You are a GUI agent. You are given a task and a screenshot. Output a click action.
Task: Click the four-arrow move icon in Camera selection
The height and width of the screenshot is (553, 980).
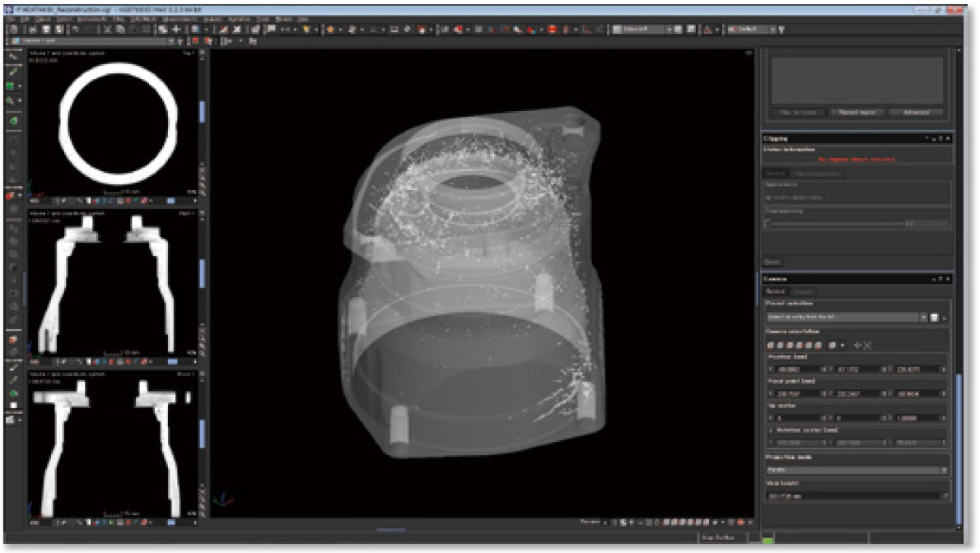pyautogui.click(x=857, y=345)
